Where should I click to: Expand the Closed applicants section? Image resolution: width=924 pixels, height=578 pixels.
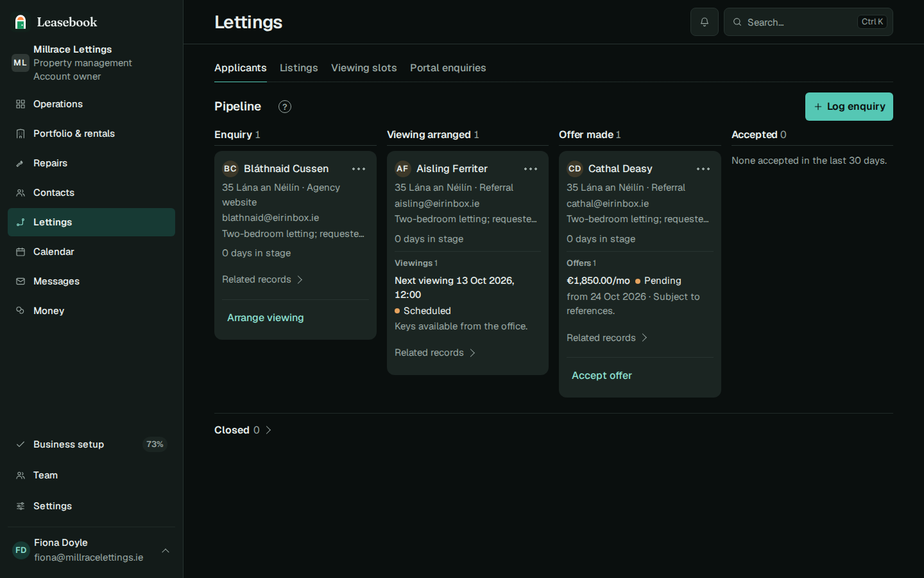[243, 430]
